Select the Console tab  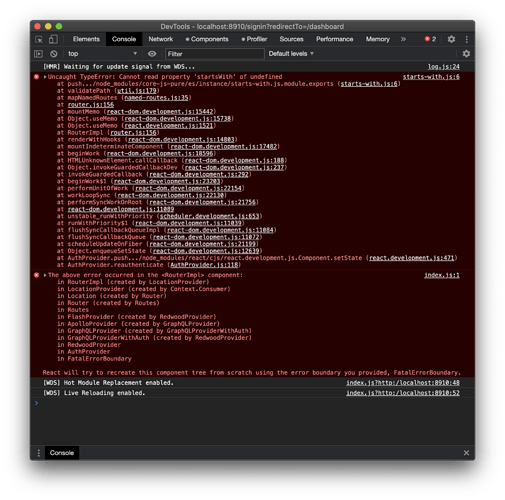point(124,39)
